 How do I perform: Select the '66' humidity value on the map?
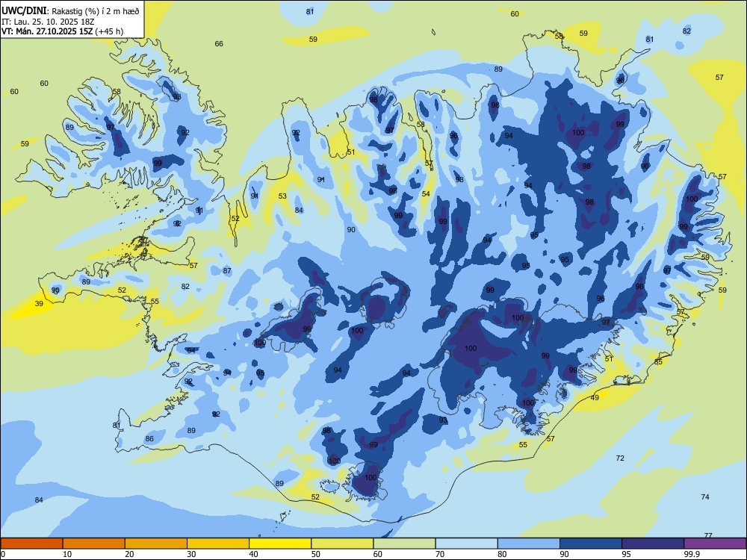(x=219, y=44)
